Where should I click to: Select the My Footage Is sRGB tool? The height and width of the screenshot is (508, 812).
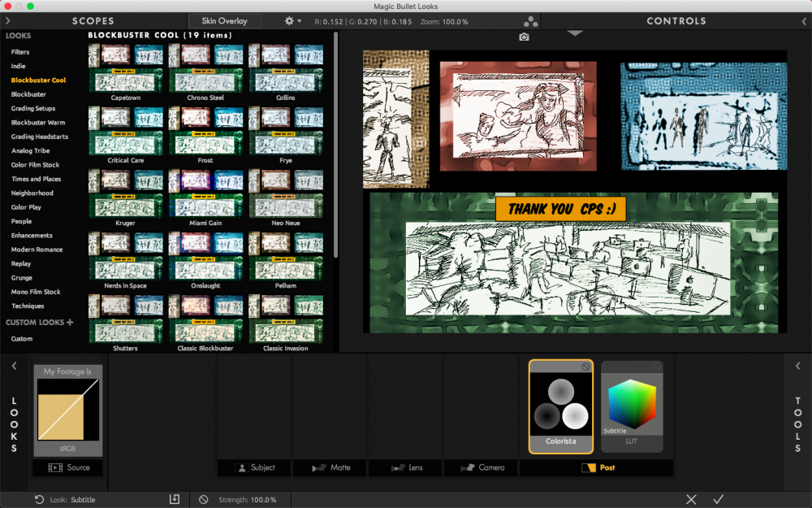68,410
